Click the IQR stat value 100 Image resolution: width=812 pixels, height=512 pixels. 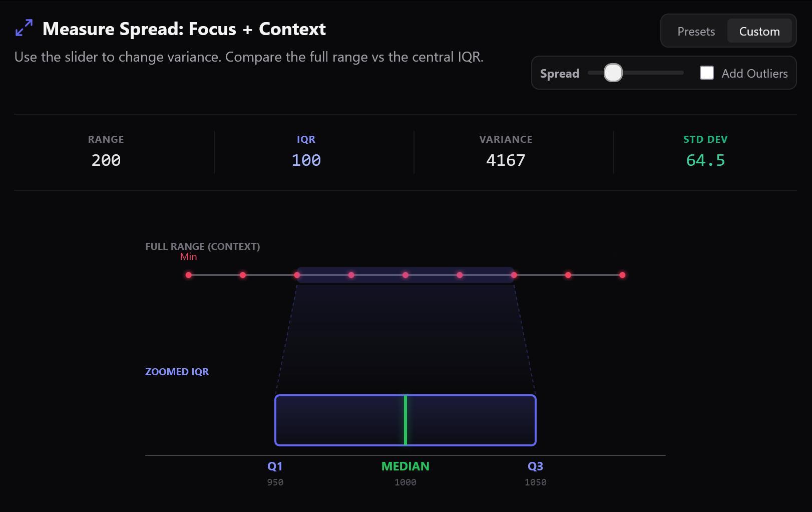[x=306, y=160]
